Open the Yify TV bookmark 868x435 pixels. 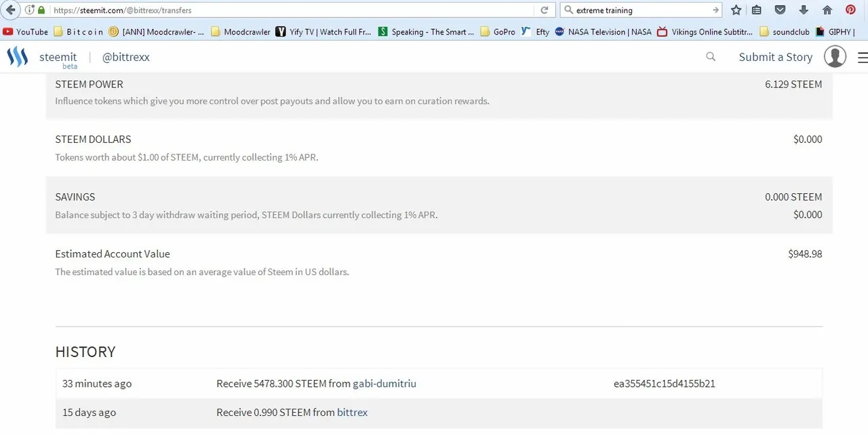tap(323, 32)
